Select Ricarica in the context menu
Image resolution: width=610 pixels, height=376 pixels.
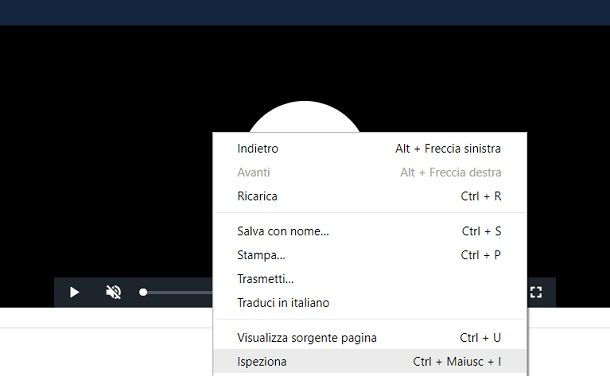coord(370,196)
